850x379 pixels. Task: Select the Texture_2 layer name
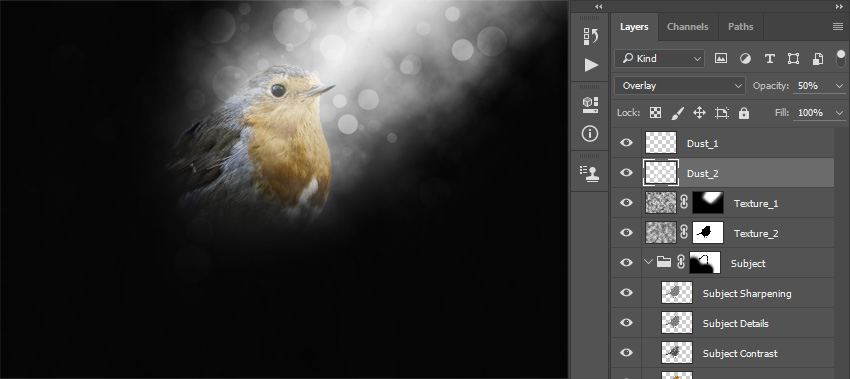(x=756, y=234)
